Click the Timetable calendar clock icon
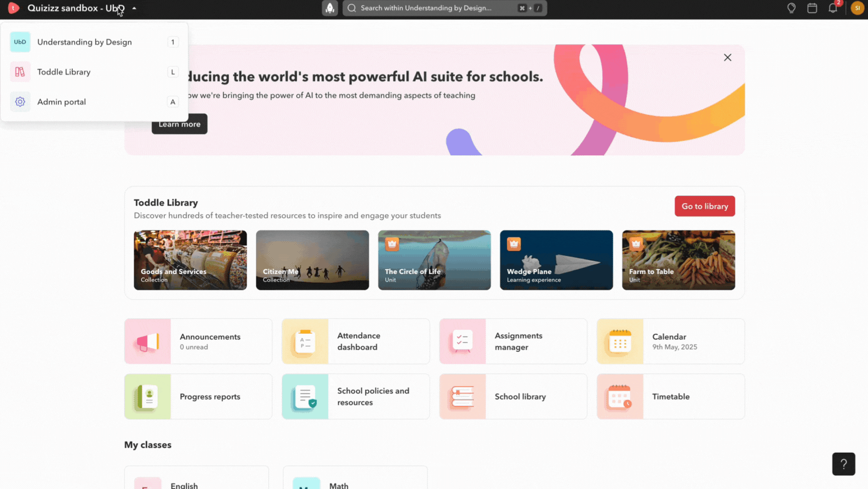 [x=620, y=397]
